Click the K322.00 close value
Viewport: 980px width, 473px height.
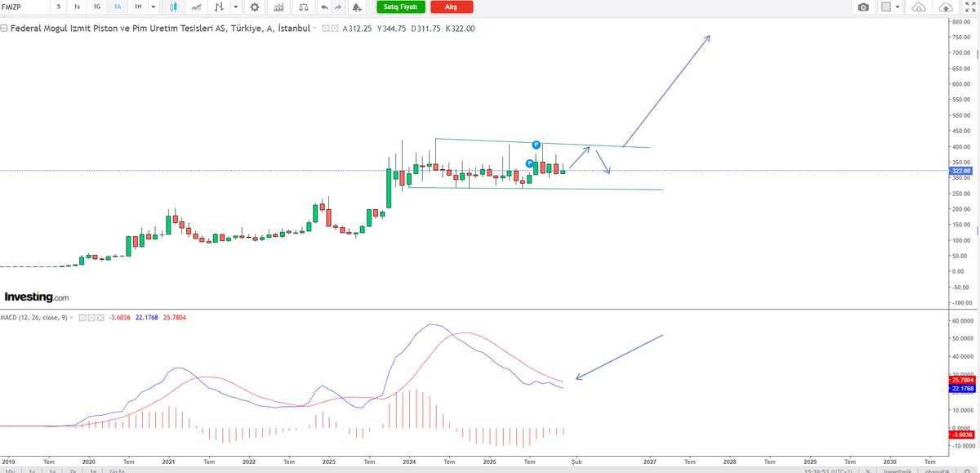click(460, 29)
